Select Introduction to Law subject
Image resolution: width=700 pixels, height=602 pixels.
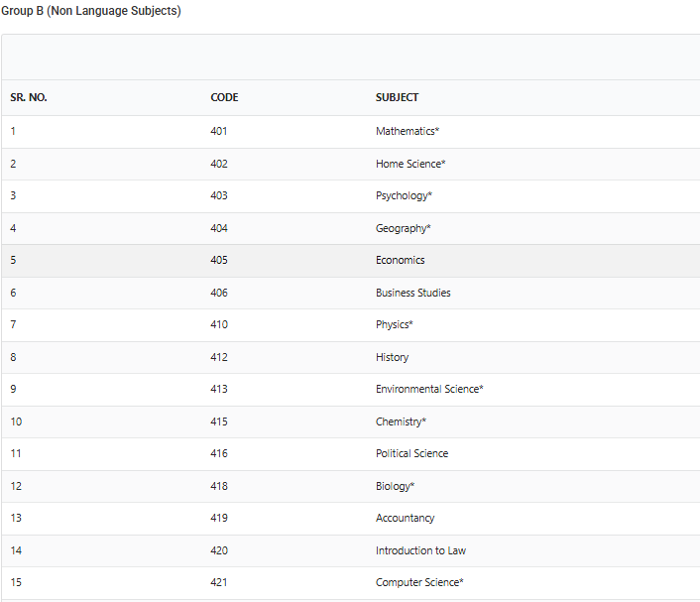coord(420,550)
